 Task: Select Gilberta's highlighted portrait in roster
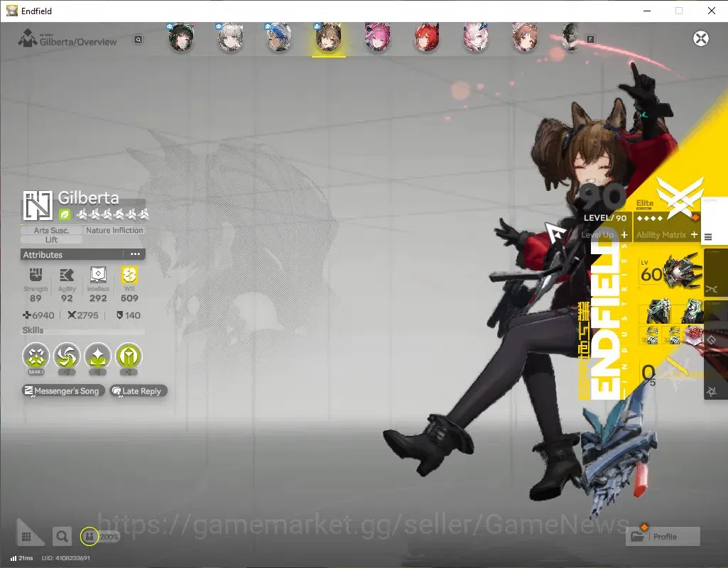pos(328,38)
